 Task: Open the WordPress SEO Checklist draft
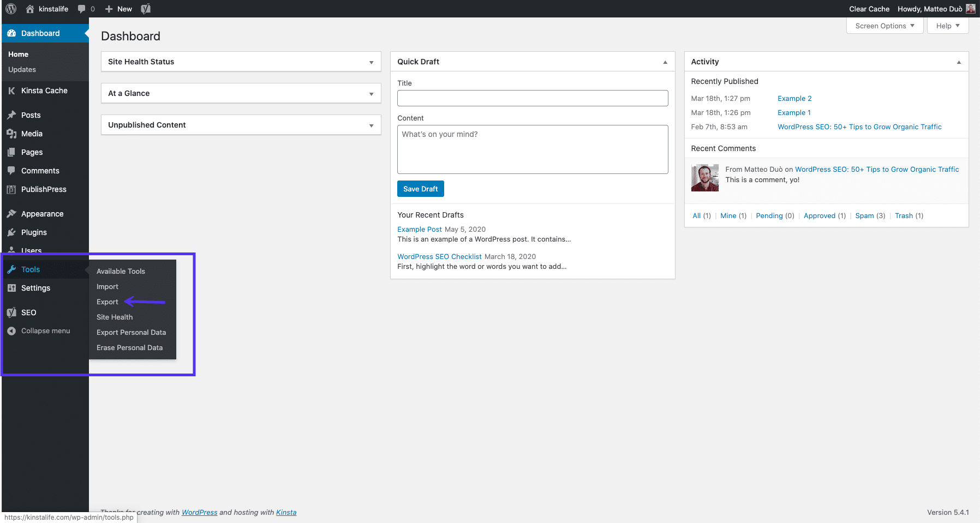tap(439, 256)
